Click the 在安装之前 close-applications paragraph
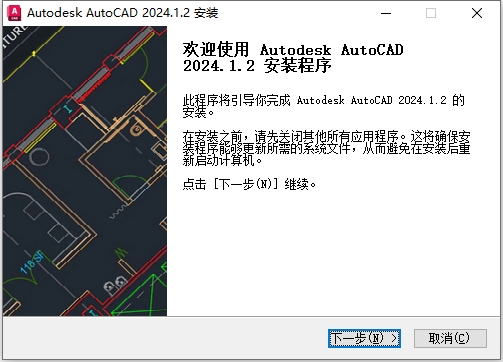Viewport: 503px width, 362px height. (x=326, y=148)
